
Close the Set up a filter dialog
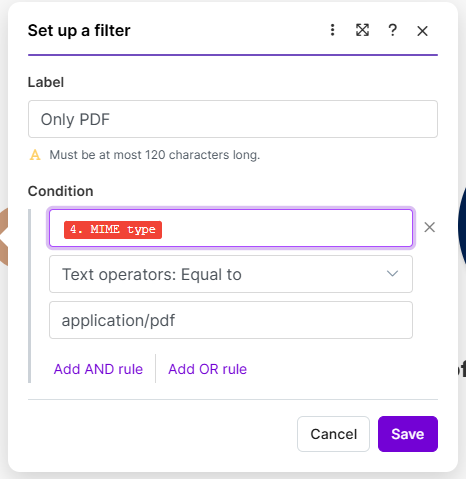click(x=422, y=31)
